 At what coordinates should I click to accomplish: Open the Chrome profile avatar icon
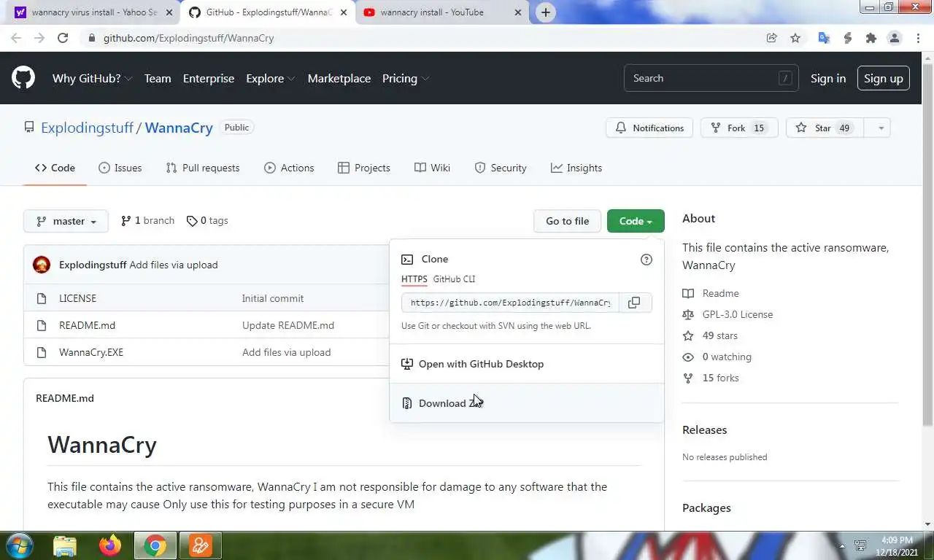(x=895, y=38)
